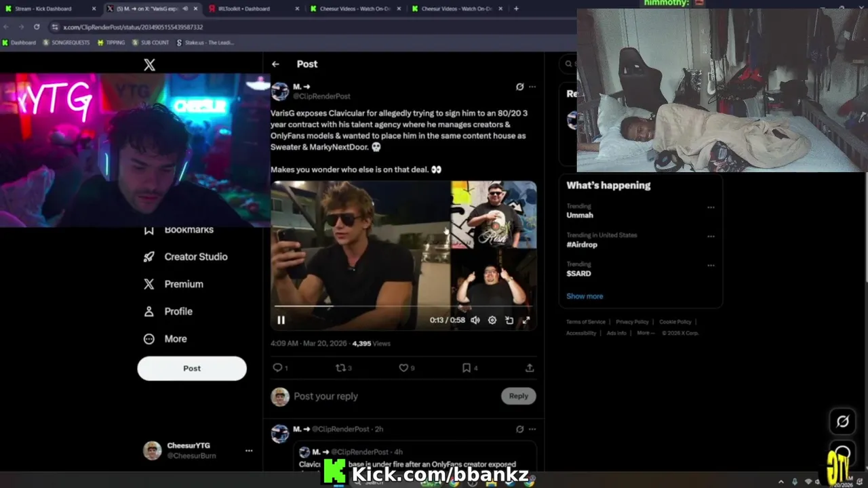Pause the video in the post
The height and width of the screenshot is (488, 868).
point(281,320)
